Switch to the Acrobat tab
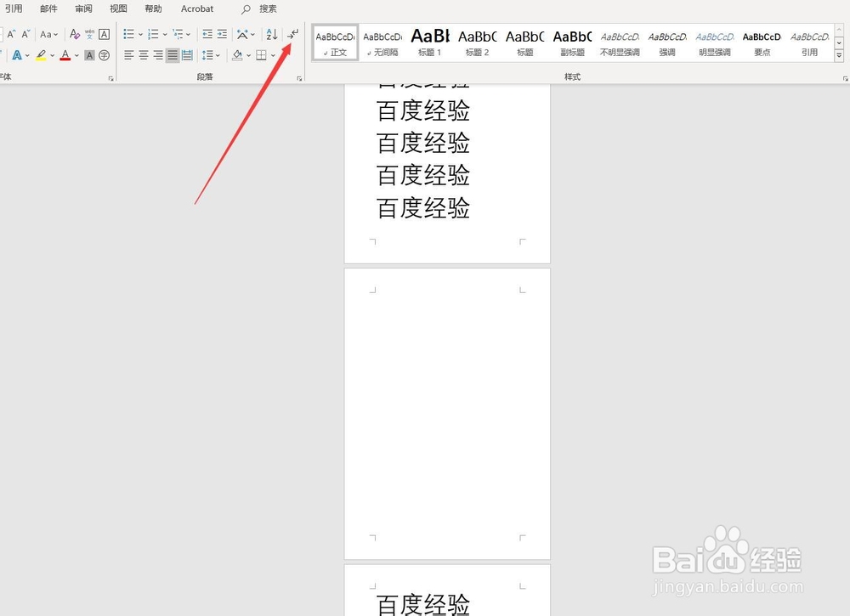 coord(197,8)
